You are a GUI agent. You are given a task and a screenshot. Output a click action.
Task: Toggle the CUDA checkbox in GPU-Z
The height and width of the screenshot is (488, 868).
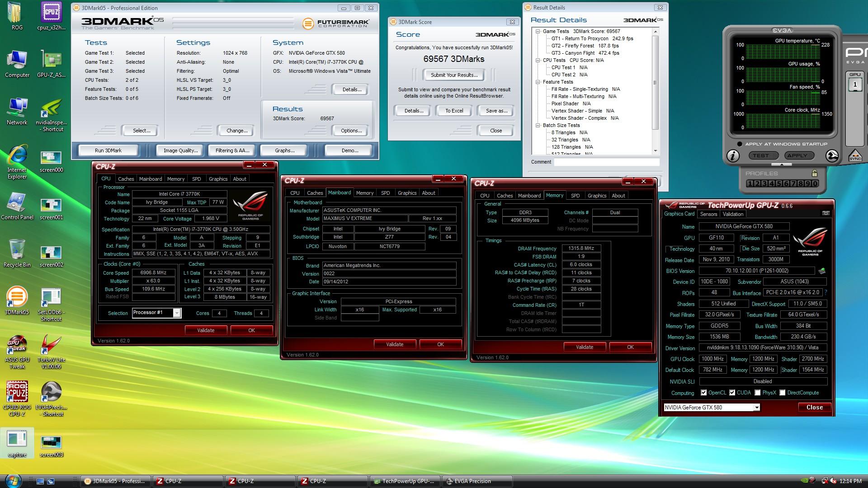click(732, 393)
